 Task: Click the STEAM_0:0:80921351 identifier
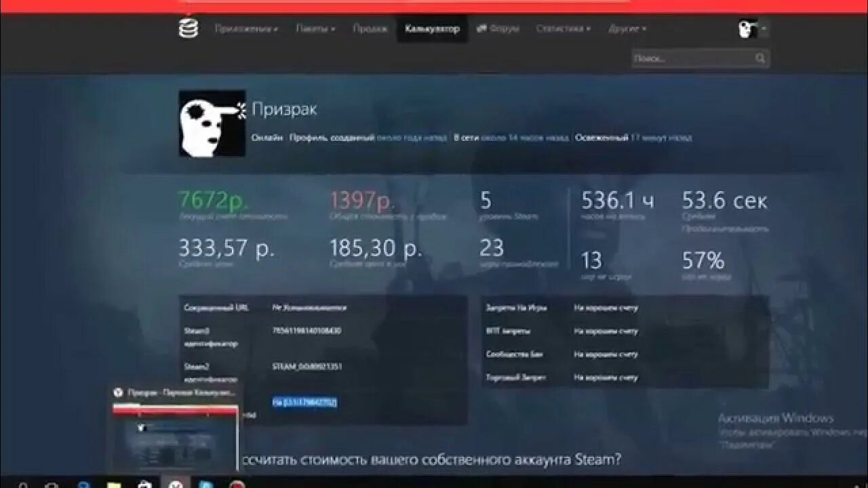[x=307, y=366]
